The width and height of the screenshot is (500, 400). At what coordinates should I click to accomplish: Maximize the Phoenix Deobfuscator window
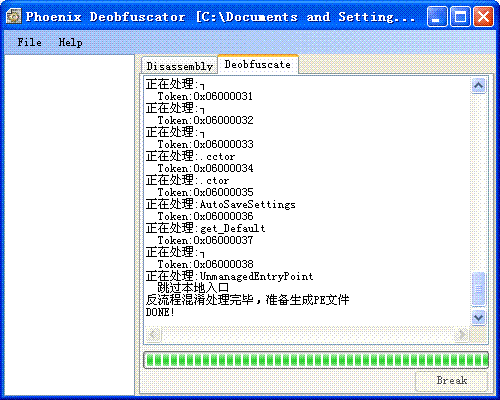pyautogui.click(x=460, y=16)
